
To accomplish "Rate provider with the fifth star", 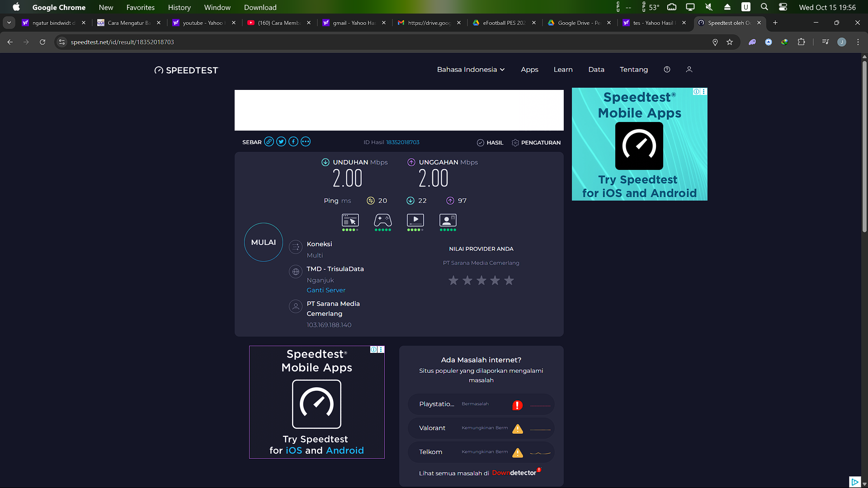I will (509, 281).
